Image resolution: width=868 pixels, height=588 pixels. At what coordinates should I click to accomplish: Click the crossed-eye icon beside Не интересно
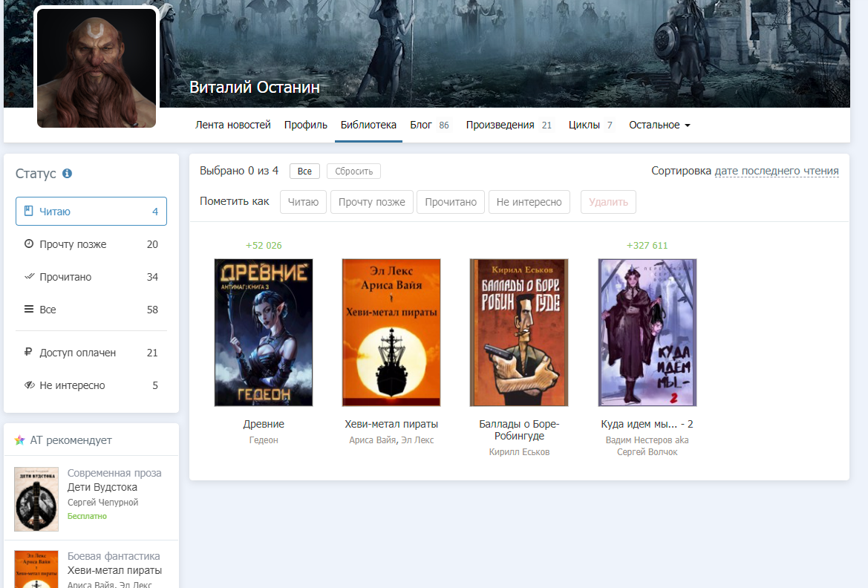point(29,385)
